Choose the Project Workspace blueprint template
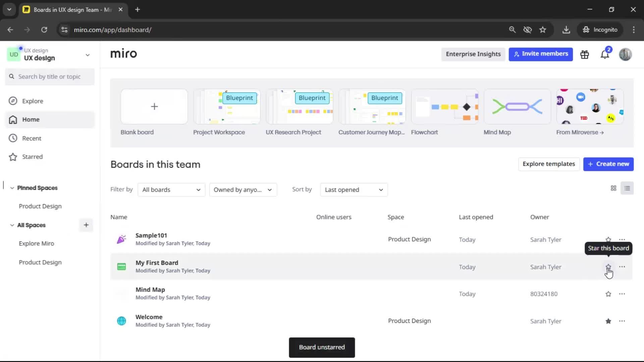The height and width of the screenshot is (362, 644). (227, 107)
